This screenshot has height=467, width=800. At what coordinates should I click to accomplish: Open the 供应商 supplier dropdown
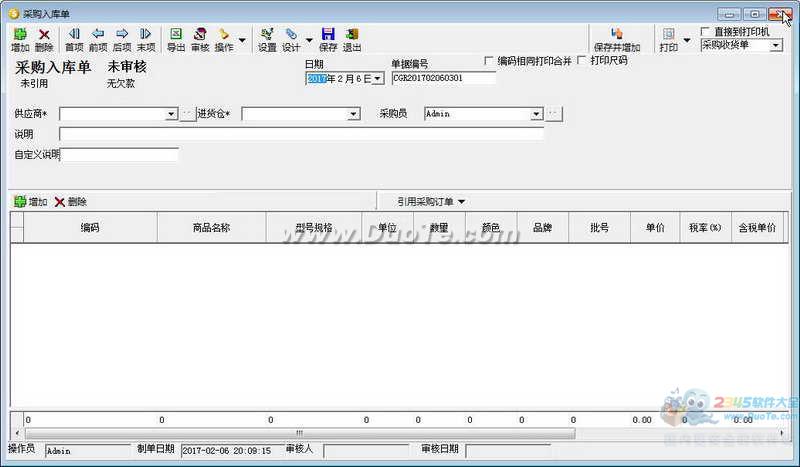(x=171, y=114)
